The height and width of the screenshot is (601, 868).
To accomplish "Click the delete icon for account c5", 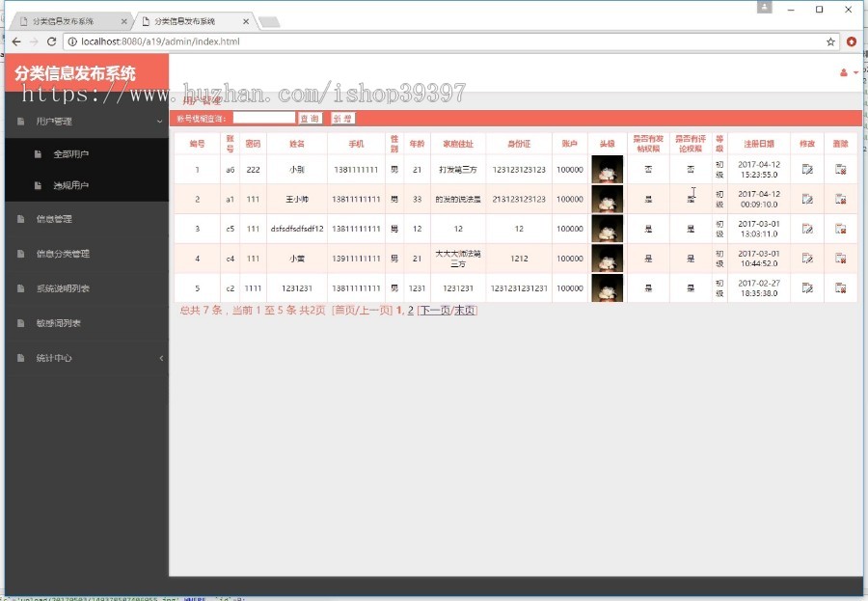I will tap(840, 229).
